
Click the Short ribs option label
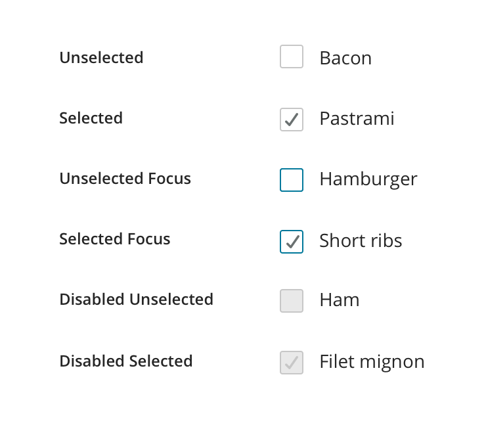click(x=361, y=240)
